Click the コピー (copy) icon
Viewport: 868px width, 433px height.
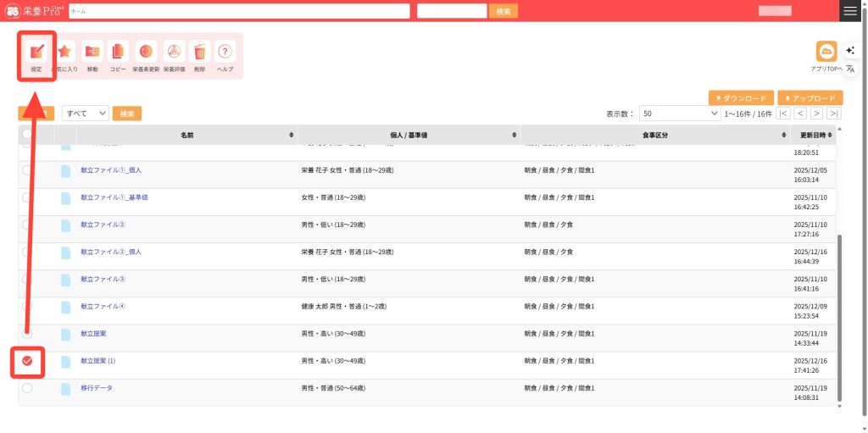[118, 53]
